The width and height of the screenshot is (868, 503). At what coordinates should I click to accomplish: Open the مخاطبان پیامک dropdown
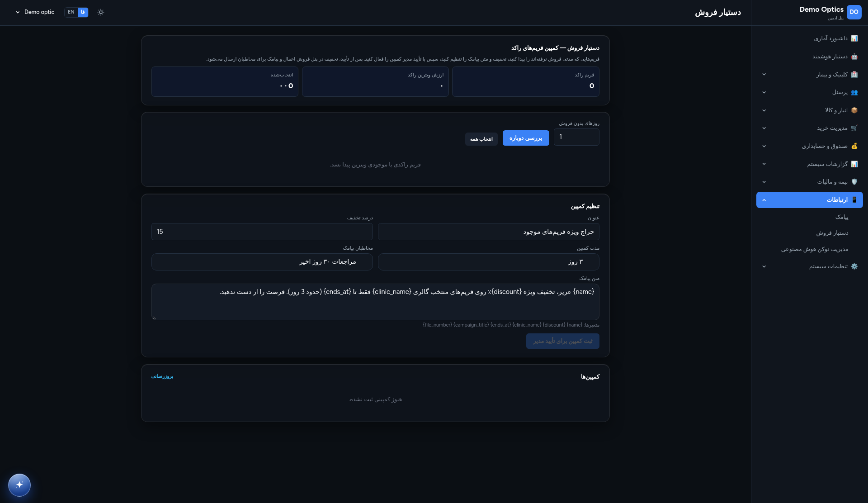[x=262, y=262]
